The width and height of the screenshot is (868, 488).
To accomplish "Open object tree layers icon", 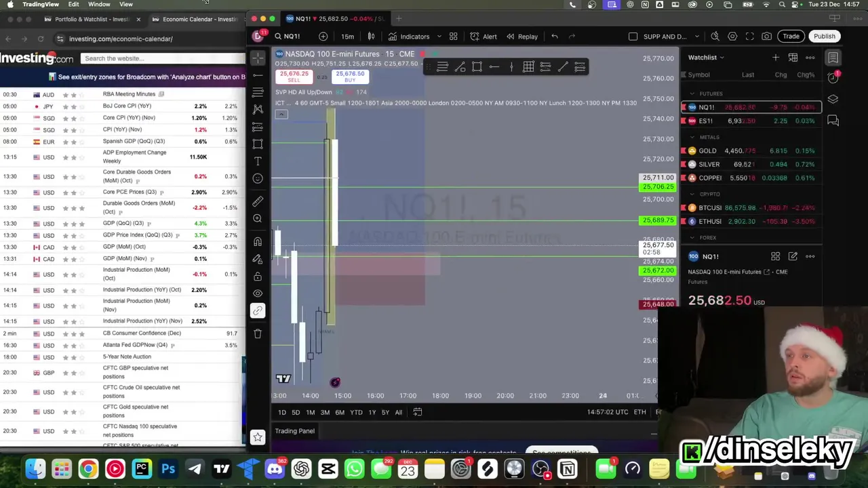I will pyautogui.click(x=833, y=99).
